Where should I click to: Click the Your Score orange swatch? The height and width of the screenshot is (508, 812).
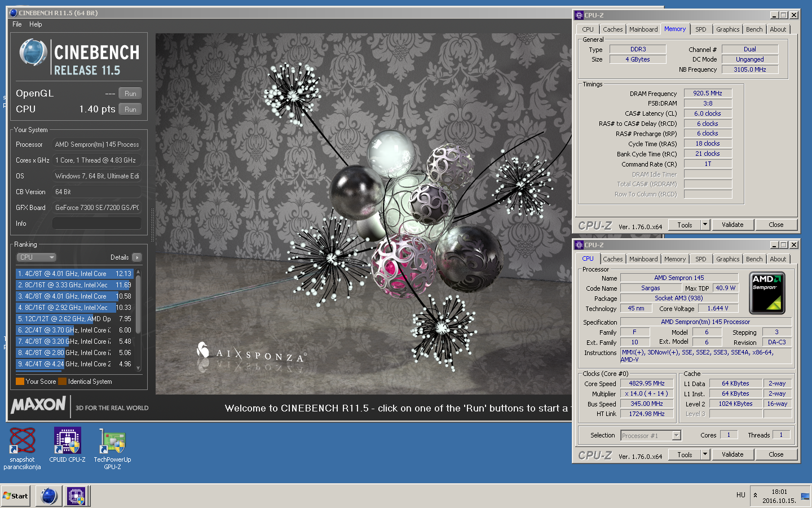click(20, 382)
